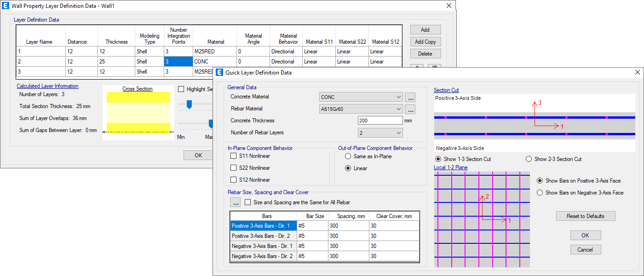Click the Calculated Layer Information link
Image resolution: width=644 pixels, height=276 pixels.
(x=48, y=86)
